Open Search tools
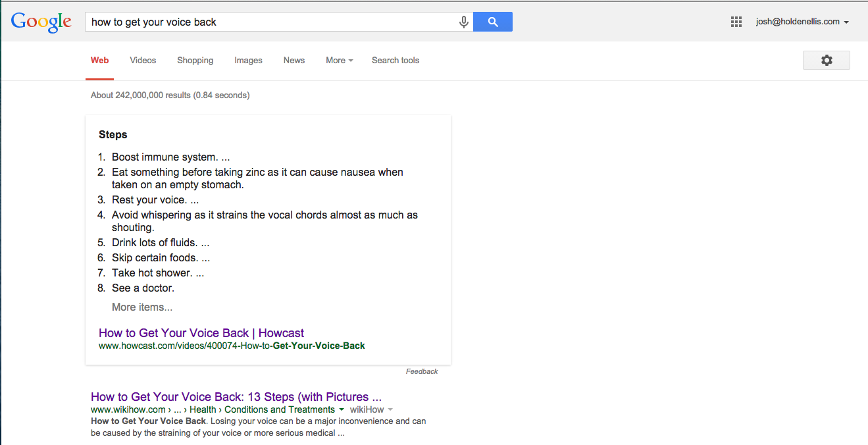This screenshot has width=868, height=445. [x=396, y=60]
